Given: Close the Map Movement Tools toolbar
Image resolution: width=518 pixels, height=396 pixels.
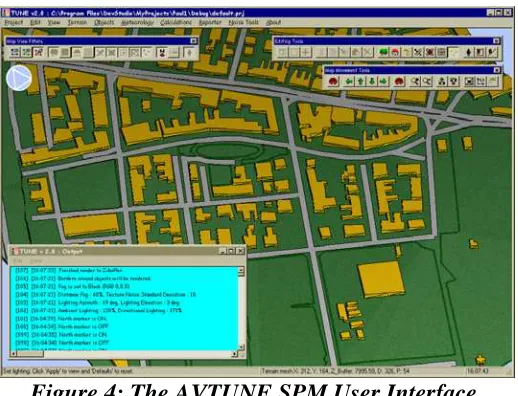Looking at the screenshot, I should [x=497, y=70].
